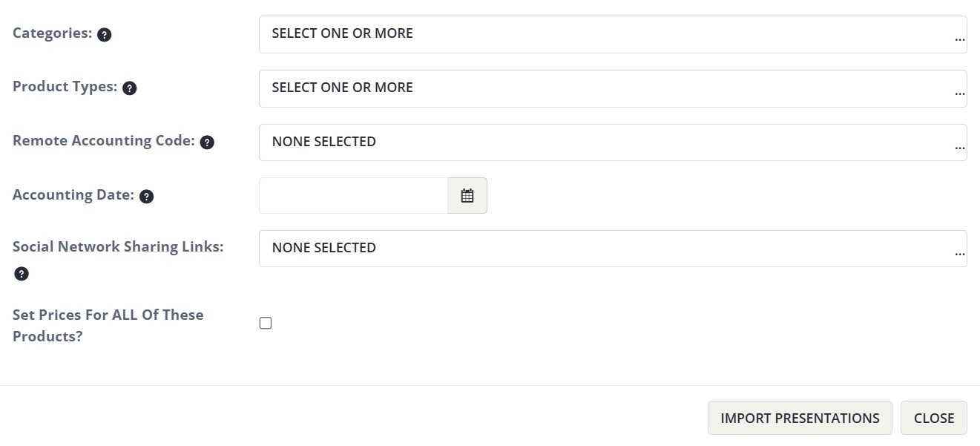Click the IMPORT PRESENTATIONS button
The width and height of the screenshot is (980, 446).
tap(800, 418)
